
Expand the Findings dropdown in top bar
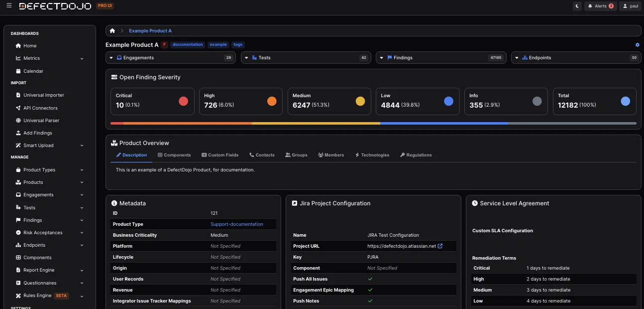tap(382, 58)
